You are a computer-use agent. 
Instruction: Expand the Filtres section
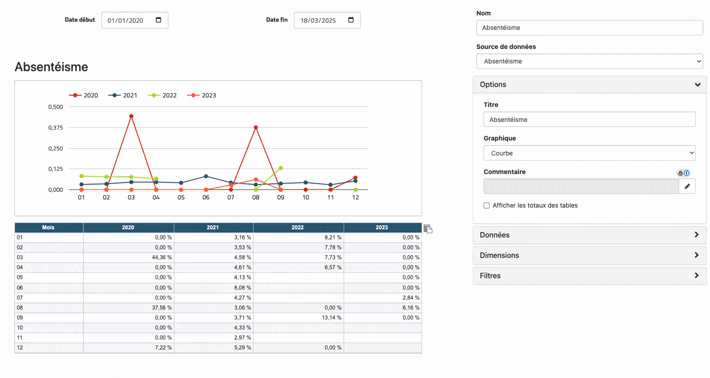(589, 276)
